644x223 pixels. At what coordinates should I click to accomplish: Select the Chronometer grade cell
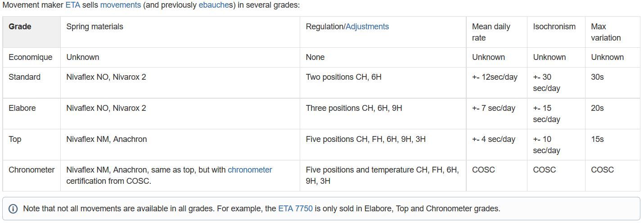pyautogui.click(x=32, y=175)
